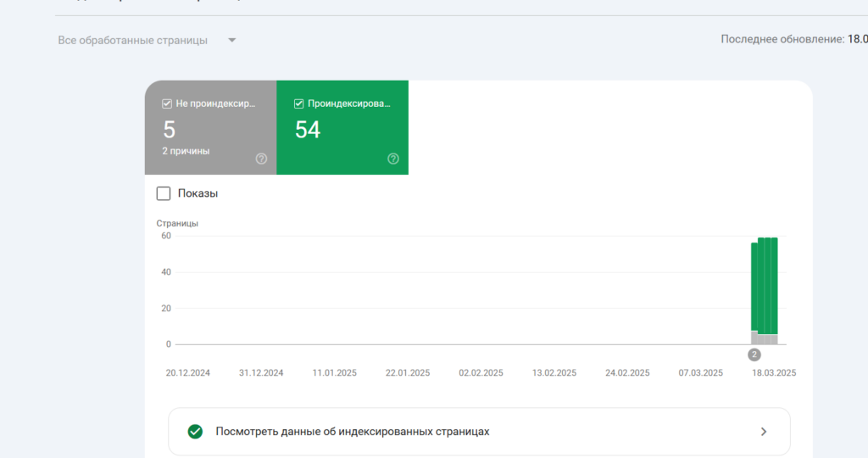The width and height of the screenshot is (868, 458).
Task: Toggle the 'Проиндексирова…' checkbox
Action: (298, 103)
